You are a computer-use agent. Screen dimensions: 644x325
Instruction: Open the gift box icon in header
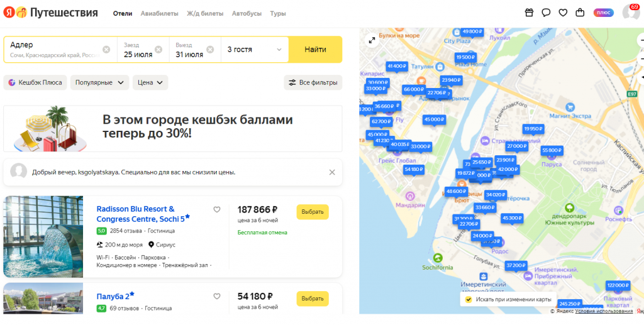pyautogui.click(x=529, y=13)
